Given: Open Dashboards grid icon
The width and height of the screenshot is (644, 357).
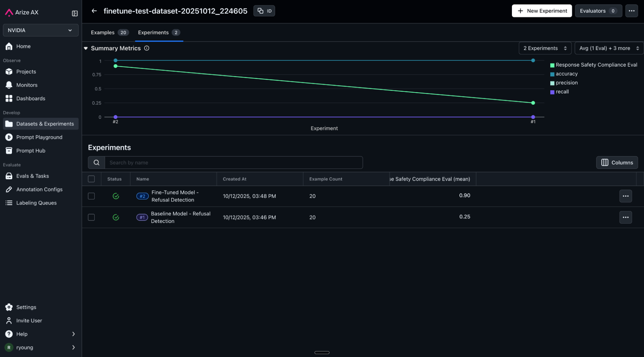Looking at the screenshot, I should click(x=9, y=99).
